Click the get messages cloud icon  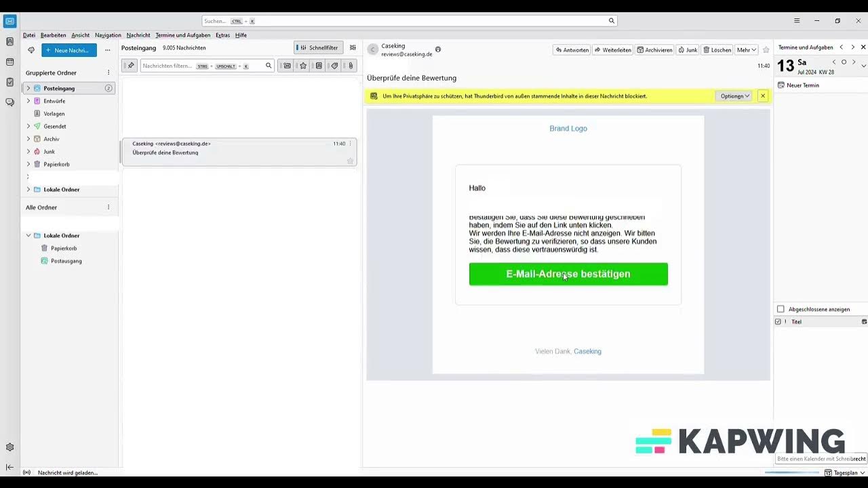click(31, 50)
